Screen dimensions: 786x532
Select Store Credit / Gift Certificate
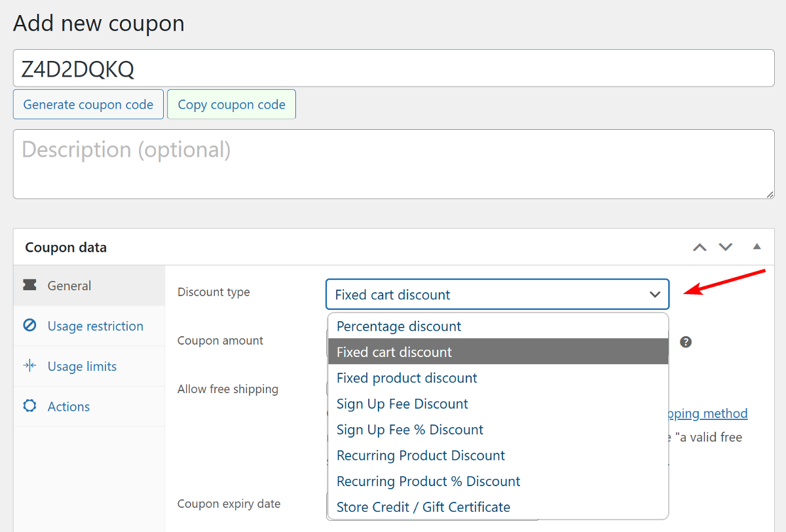423,507
